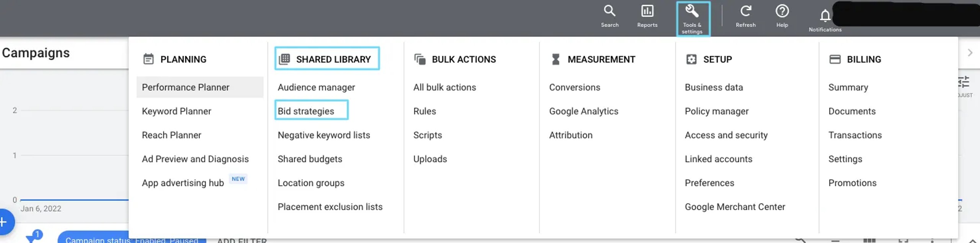The height and width of the screenshot is (243, 980).
Task: Open Performance Planner
Action: pyautogui.click(x=186, y=87)
